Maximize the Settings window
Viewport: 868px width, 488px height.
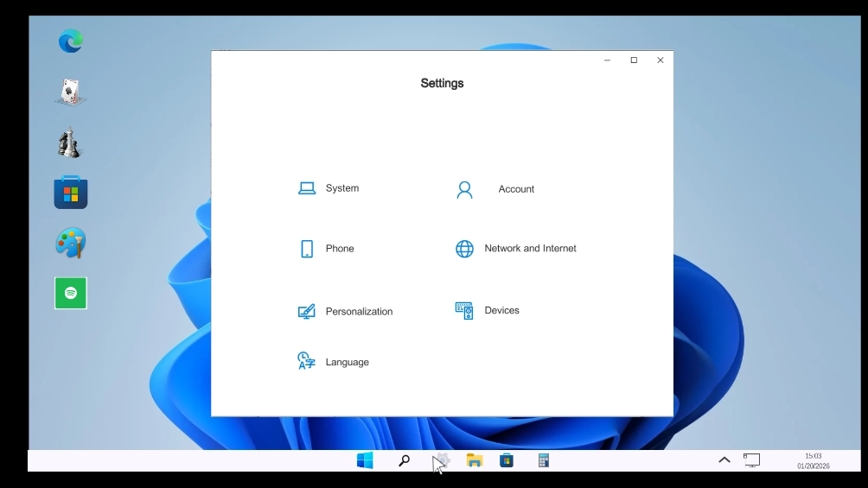tap(634, 60)
